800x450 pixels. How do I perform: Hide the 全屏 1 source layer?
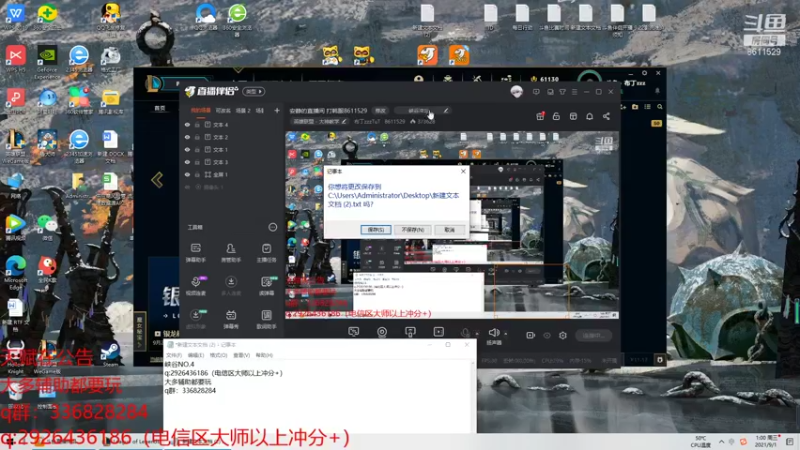click(x=187, y=174)
